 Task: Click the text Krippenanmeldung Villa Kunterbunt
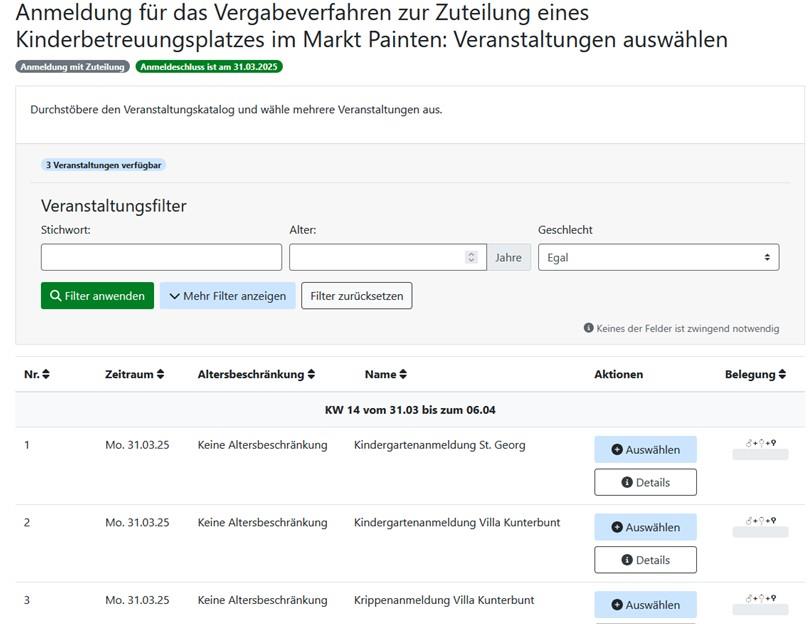[444, 600]
